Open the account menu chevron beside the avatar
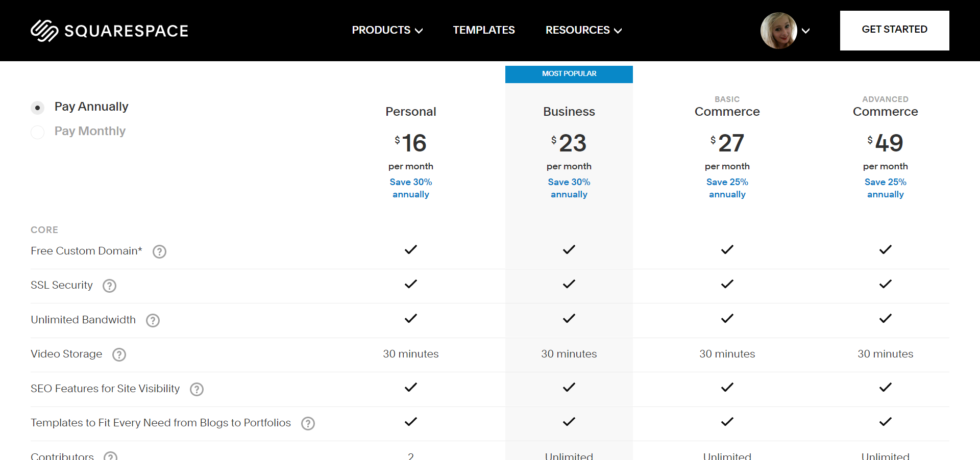Viewport: 980px width, 460px height. (x=806, y=31)
